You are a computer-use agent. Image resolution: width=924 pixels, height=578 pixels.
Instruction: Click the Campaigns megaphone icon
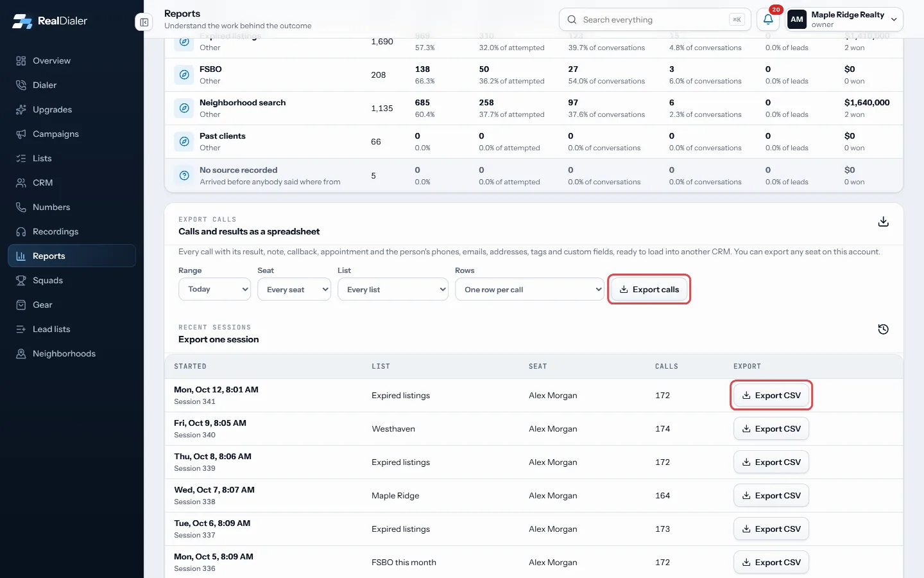tap(21, 134)
